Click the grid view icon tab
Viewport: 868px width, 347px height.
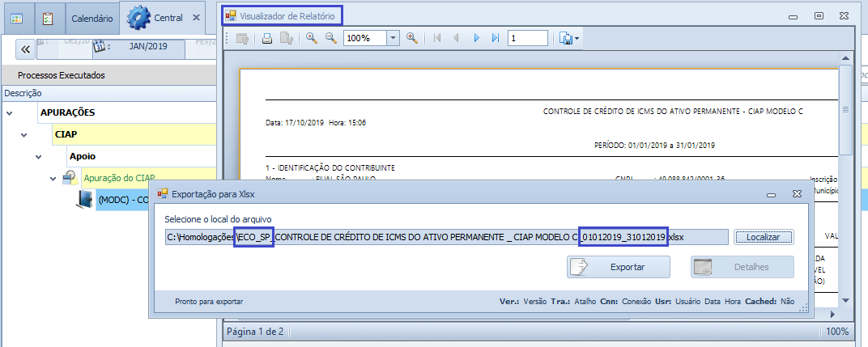pos(17,17)
